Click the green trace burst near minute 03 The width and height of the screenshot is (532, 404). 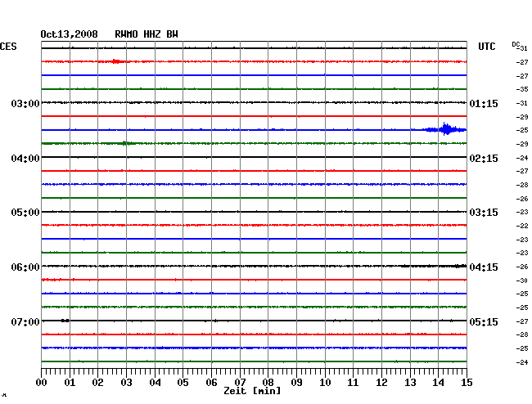click(x=125, y=143)
